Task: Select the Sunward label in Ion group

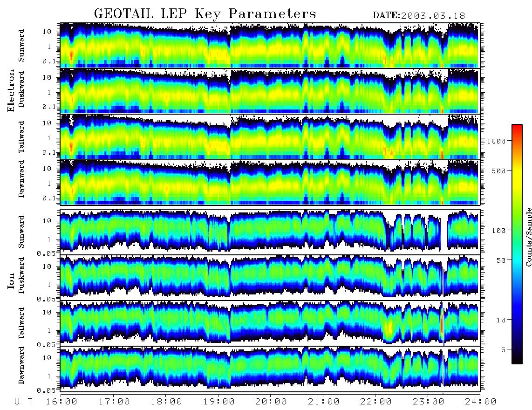Action: 21,232
